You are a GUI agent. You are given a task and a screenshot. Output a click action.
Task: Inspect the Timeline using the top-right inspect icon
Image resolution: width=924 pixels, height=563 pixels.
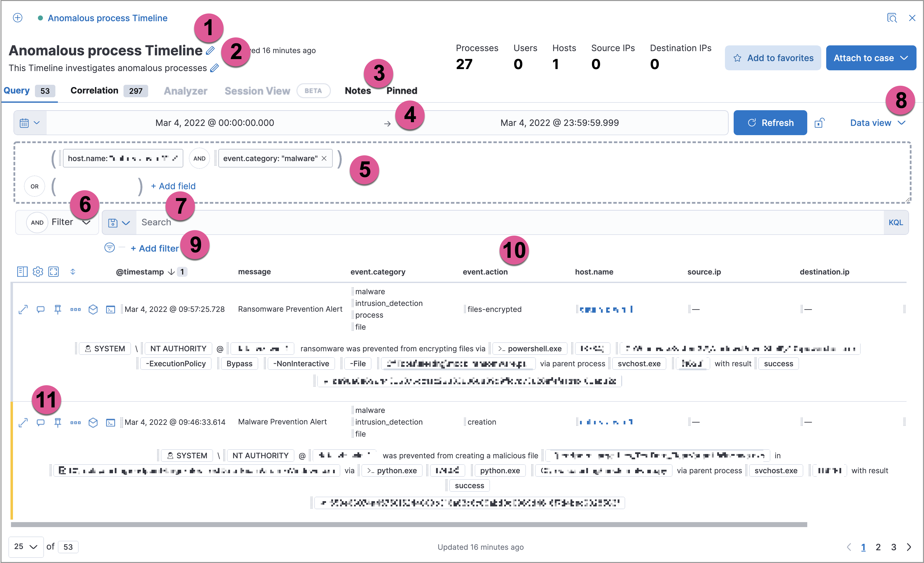click(x=892, y=18)
